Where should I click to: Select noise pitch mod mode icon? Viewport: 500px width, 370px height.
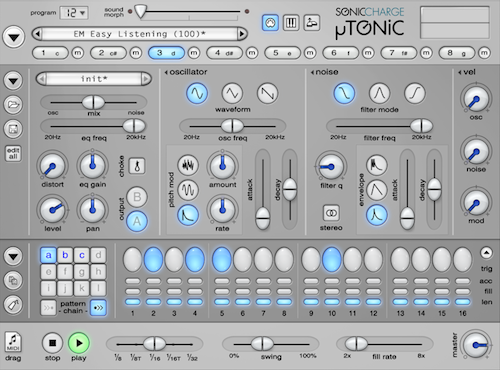pyautogui.click(x=188, y=165)
